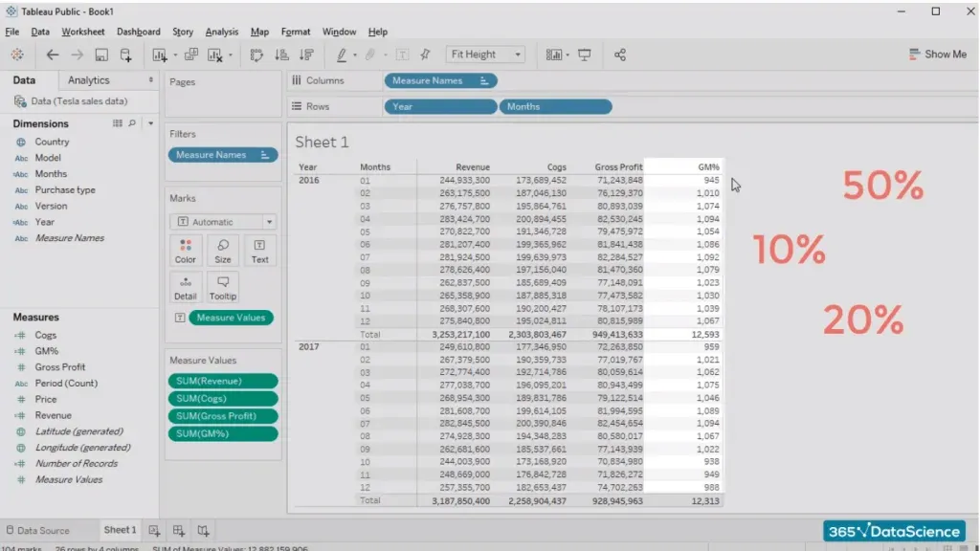
Task: Select the Gross Profit measure field
Action: coord(60,367)
